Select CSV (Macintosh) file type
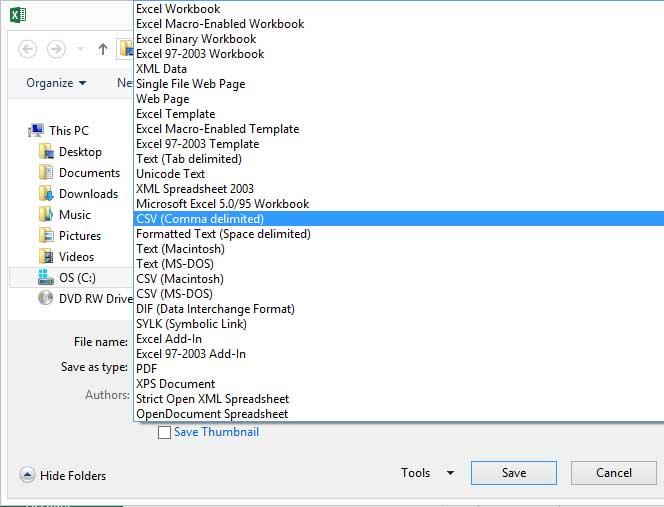The image size is (664, 507). click(398, 279)
